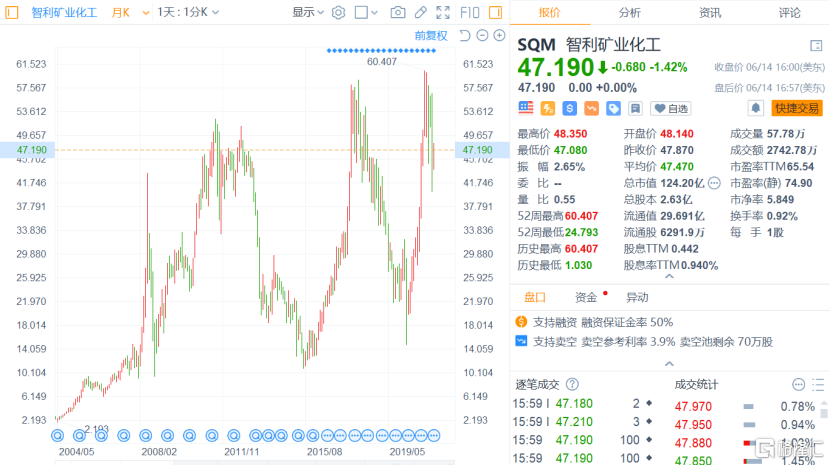The image size is (830, 465).
Task: Click the orange lightning tag icon
Action: pyautogui.click(x=547, y=109)
